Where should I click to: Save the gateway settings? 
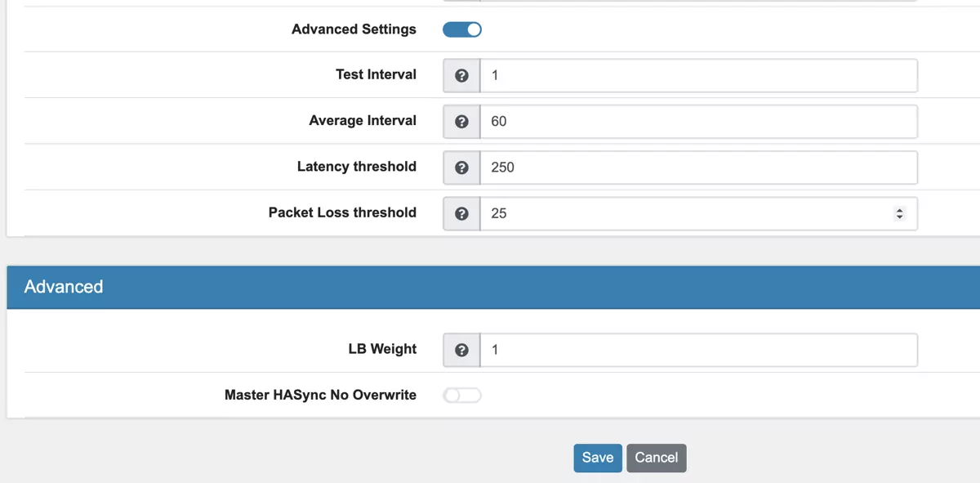(597, 458)
